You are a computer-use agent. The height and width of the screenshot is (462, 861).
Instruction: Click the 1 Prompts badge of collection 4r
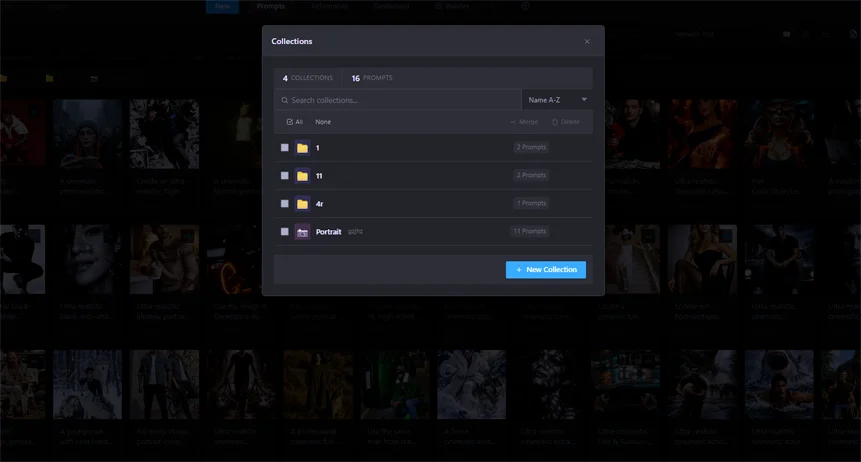tap(531, 203)
